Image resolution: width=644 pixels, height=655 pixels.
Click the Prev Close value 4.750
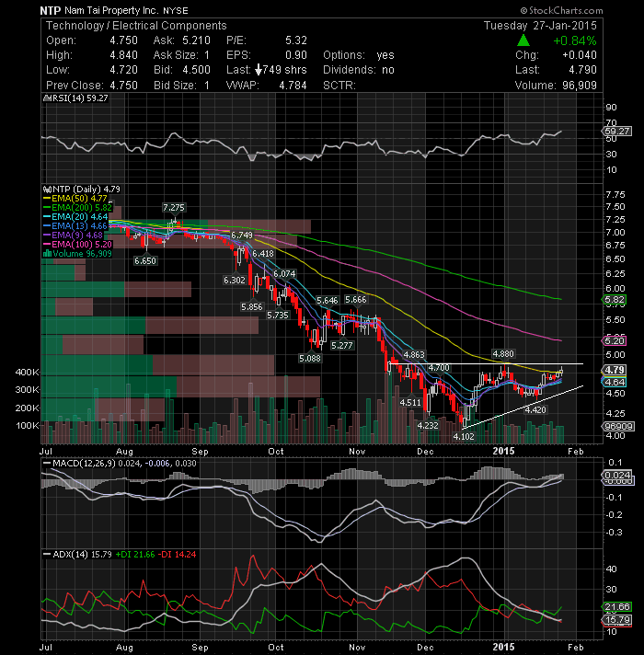(123, 86)
